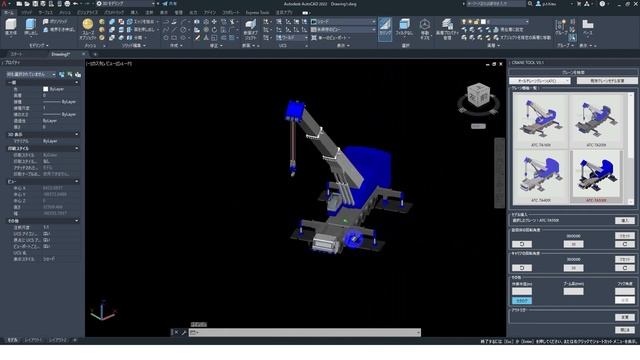The height and width of the screenshot is (360, 640).
Task: Open the visual style dropdown (シェード)
Action: 343,22
